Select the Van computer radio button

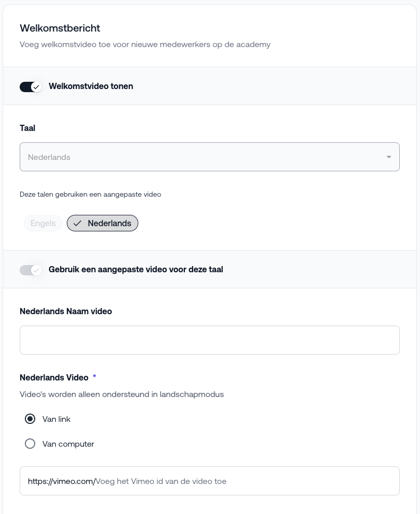point(30,444)
